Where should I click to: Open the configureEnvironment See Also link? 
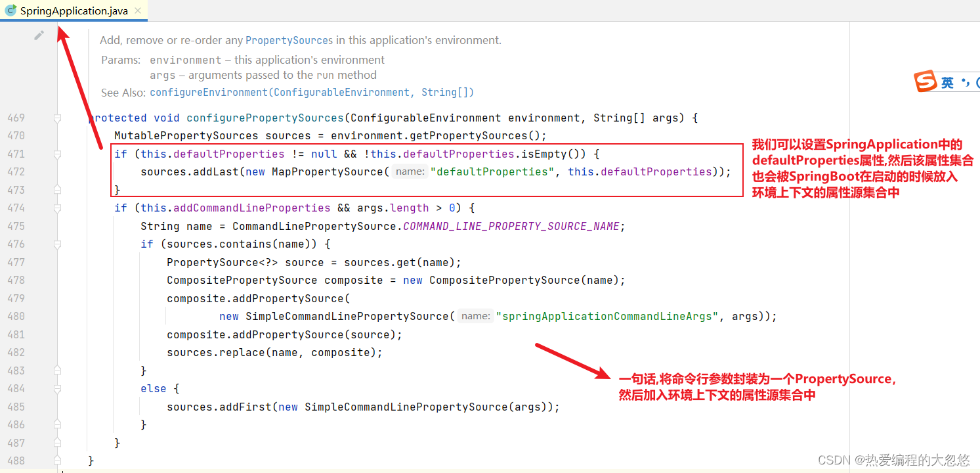tap(312, 93)
